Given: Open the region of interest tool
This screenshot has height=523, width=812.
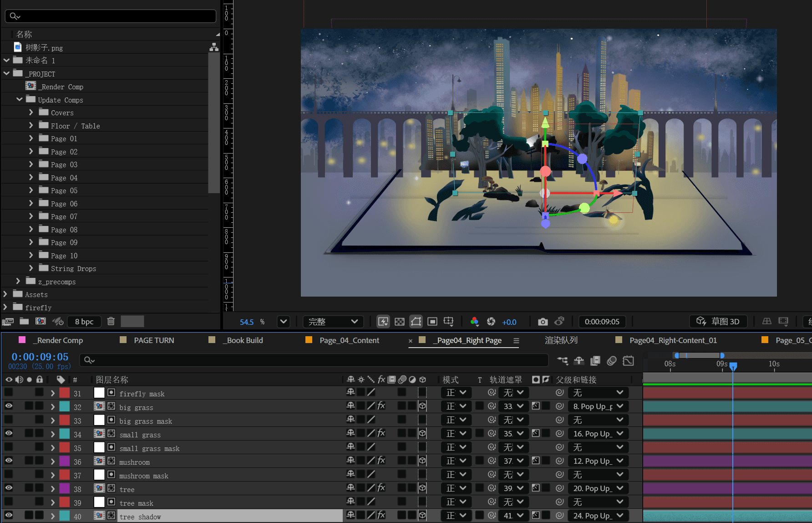Looking at the screenshot, I should (x=432, y=322).
